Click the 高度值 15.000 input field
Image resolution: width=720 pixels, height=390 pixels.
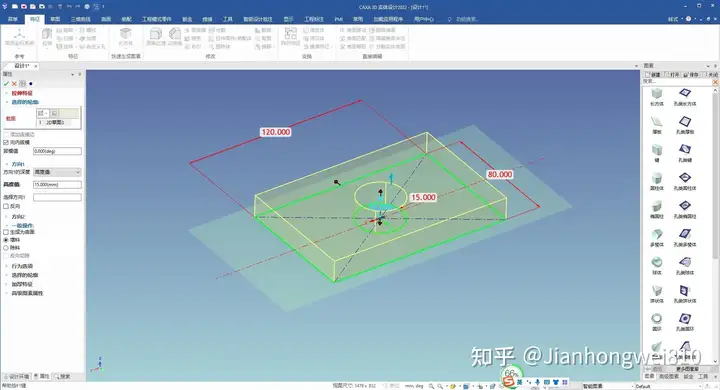point(57,185)
